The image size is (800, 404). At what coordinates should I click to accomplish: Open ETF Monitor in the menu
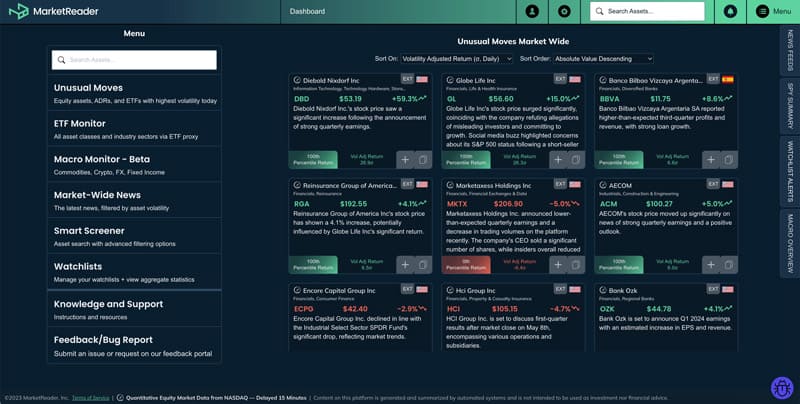(134, 129)
